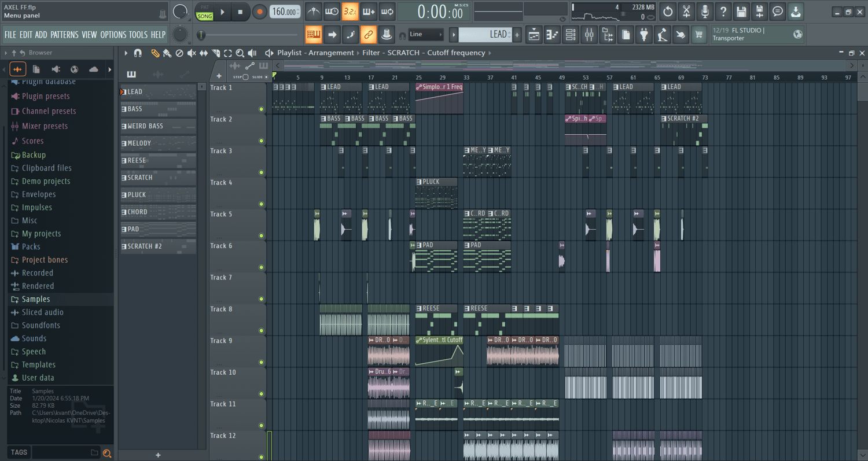This screenshot has height=461, width=868.
Task: Select the WEIRD BASS pattern in picker
Action: pyautogui.click(x=158, y=126)
